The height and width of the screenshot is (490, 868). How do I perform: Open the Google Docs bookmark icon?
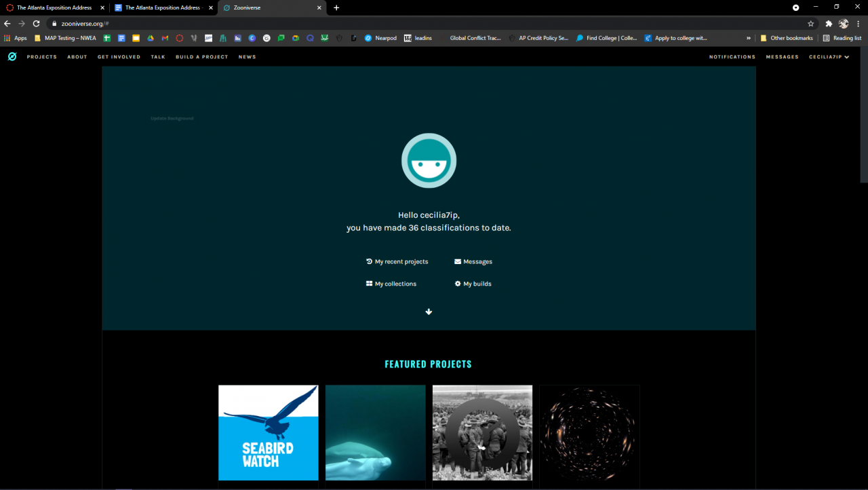(121, 38)
